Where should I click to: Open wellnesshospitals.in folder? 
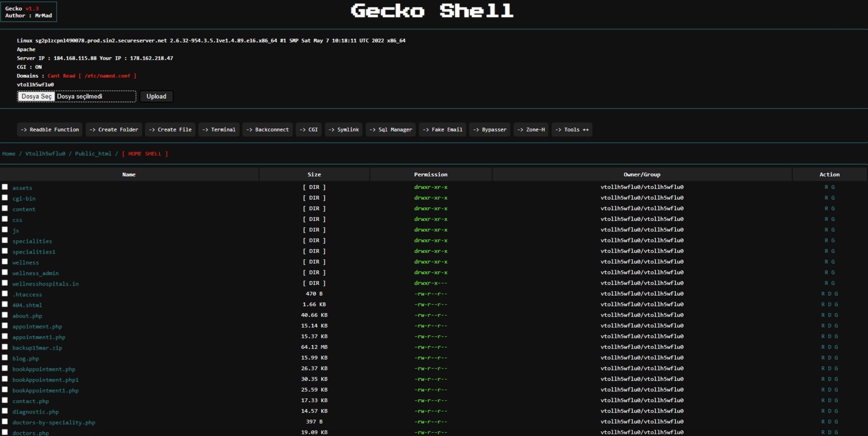click(x=45, y=284)
